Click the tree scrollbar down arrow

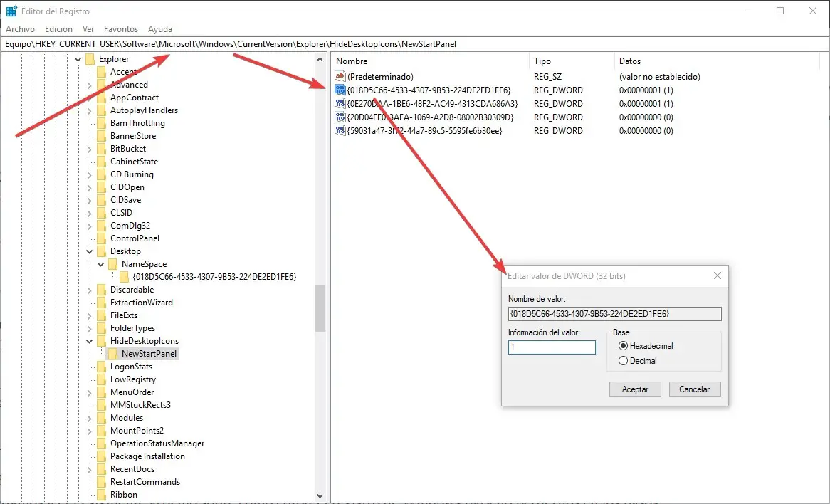[320, 496]
